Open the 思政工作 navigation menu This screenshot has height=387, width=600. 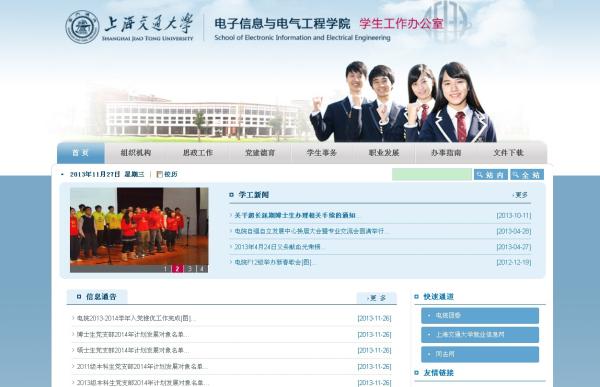pos(197,153)
